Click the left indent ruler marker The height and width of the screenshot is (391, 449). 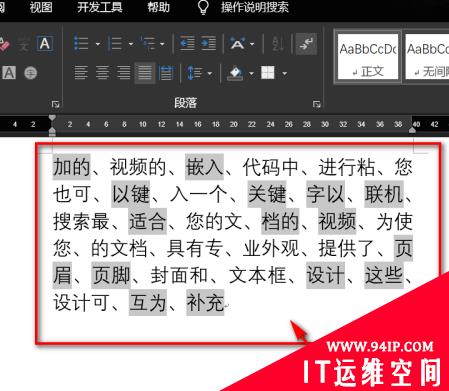tap(52, 133)
